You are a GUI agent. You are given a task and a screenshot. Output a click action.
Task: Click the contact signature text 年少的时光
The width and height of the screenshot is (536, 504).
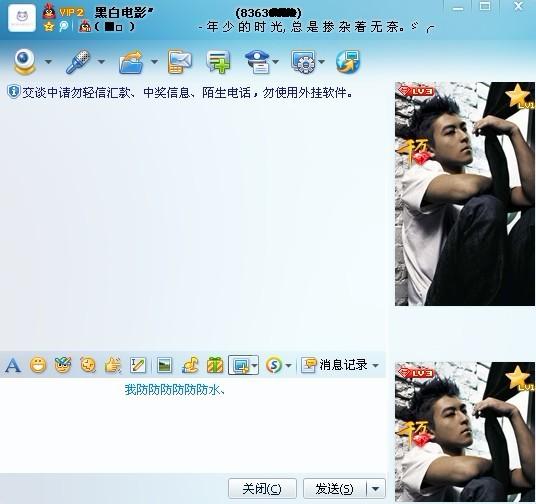pyautogui.click(x=304, y=27)
